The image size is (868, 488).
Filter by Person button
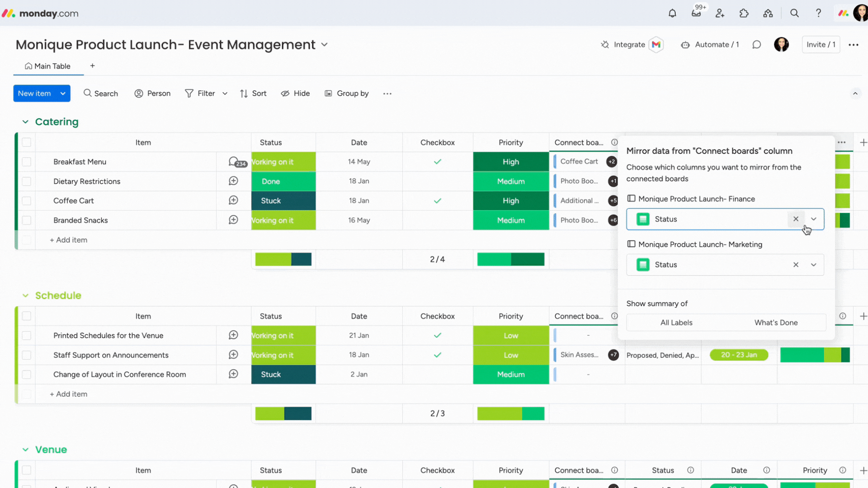click(153, 94)
